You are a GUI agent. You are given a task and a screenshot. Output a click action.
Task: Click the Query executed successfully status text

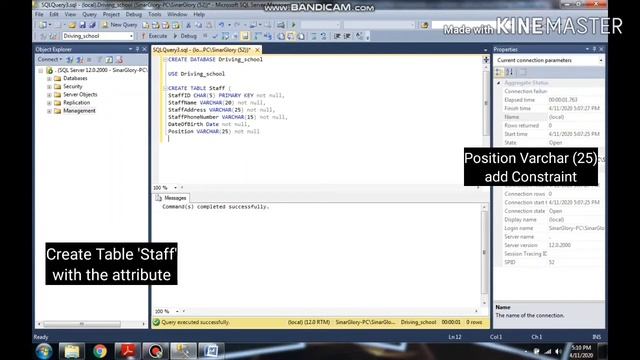click(x=195, y=322)
